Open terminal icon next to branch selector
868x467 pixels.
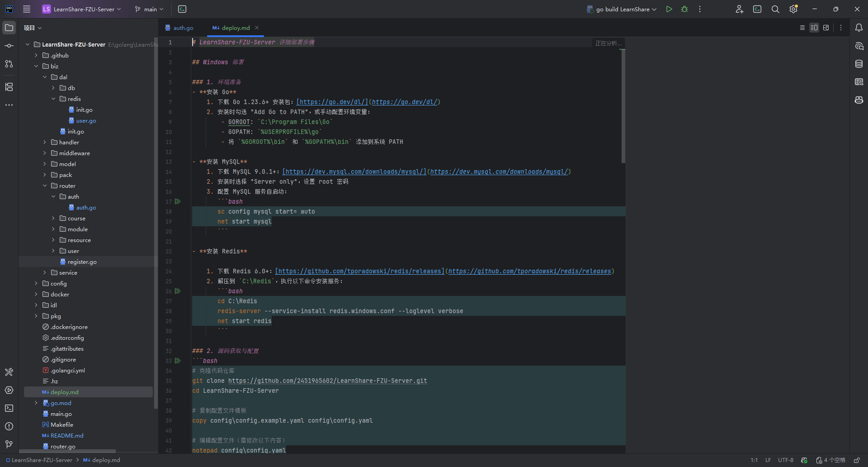182,9
